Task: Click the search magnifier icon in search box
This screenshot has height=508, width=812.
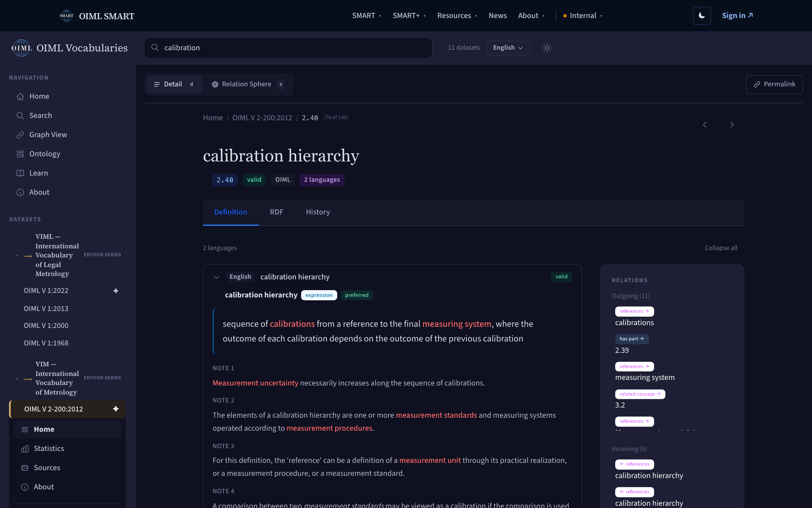Action: (x=155, y=48)
